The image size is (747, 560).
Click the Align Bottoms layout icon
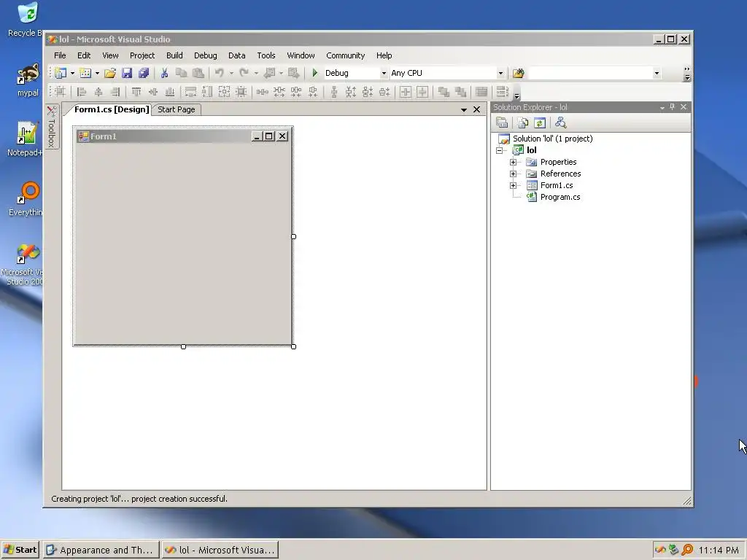click(x=169, y=91)
